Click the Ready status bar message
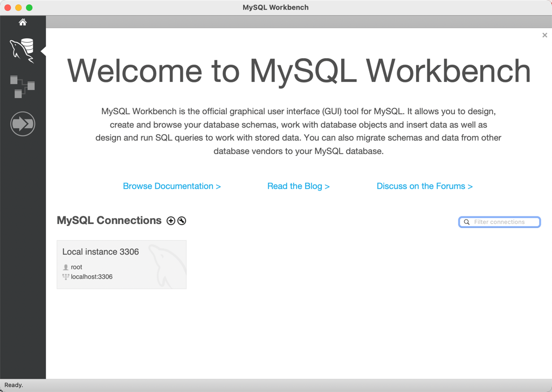This screenshot has height=392, width=552. 13,385
